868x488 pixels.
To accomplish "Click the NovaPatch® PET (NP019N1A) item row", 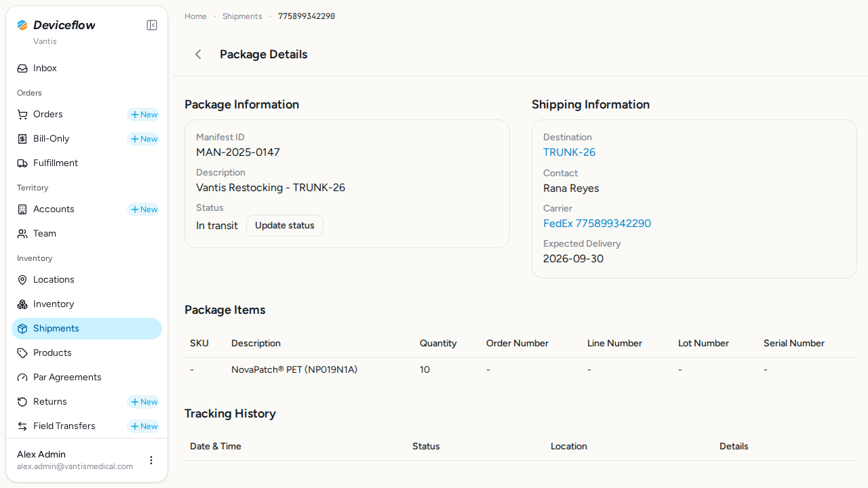I will click(521, 370).
